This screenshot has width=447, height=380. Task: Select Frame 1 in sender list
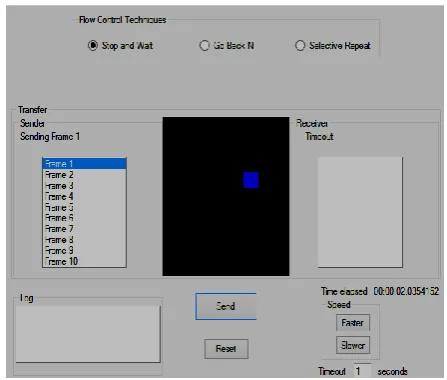84,164
